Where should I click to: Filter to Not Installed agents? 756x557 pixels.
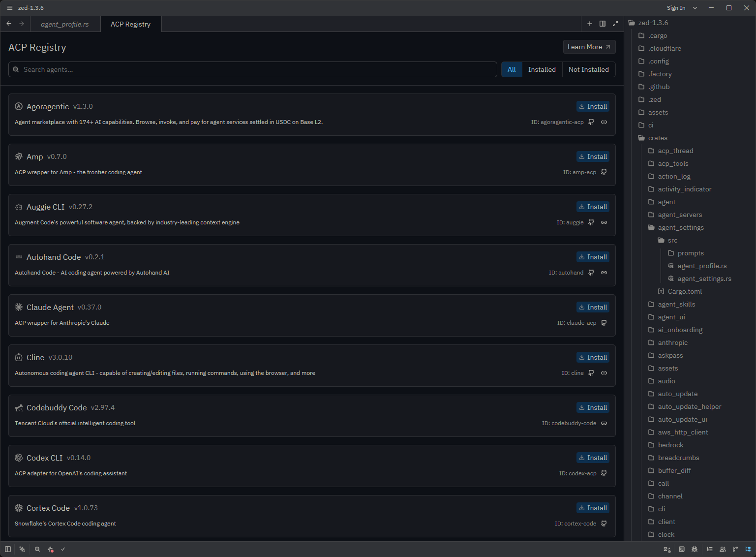click(x=589, y=69)
